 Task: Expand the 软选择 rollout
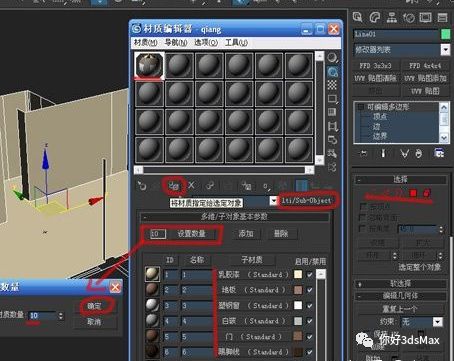pyautogui.click(x=400, y=284)
